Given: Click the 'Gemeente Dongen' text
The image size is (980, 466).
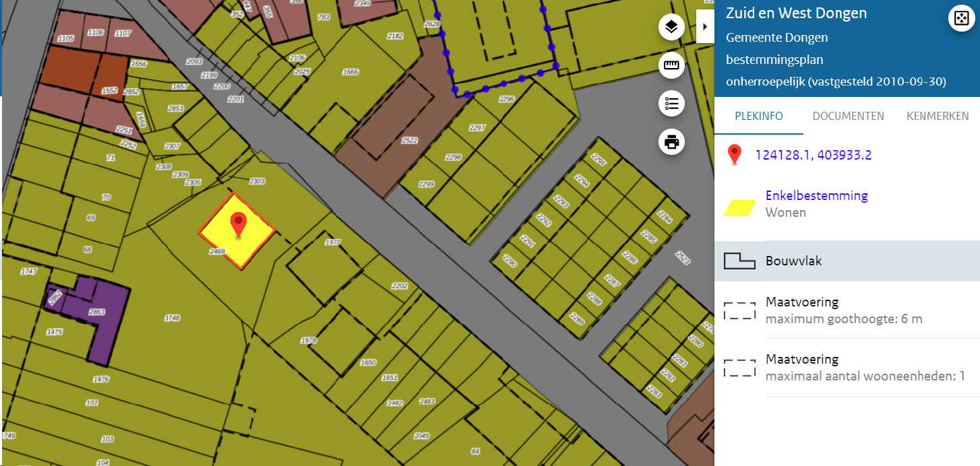Looking at the screenshot, I should click(777, 38).
